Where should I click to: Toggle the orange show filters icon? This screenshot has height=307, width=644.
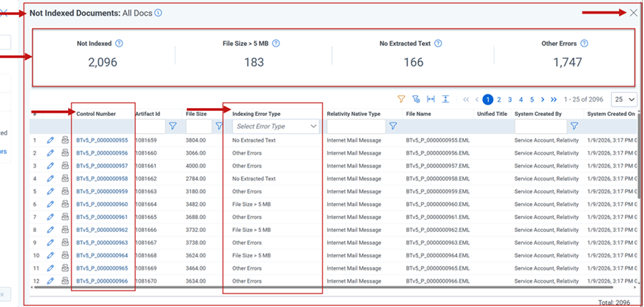coord(401,99)
